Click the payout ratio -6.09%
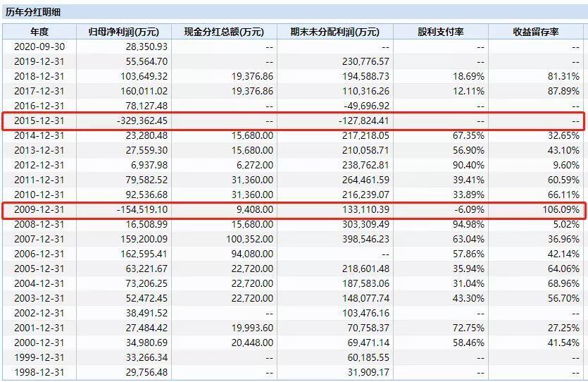This screenshot has width=588, height=382. click(x=469, y=209)
